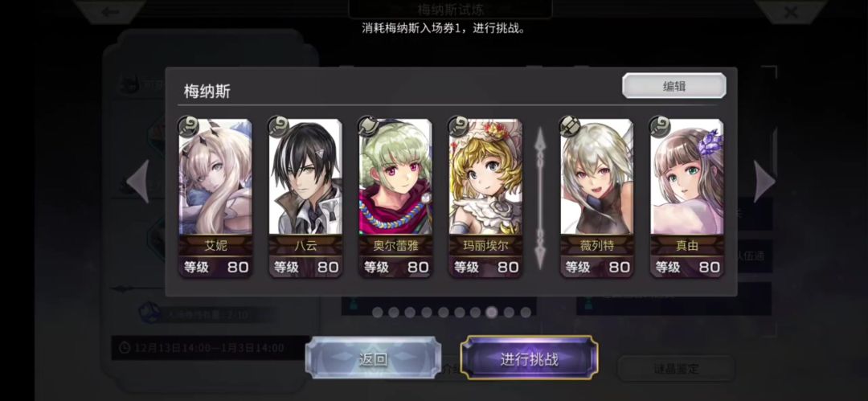Click the class icon on 真由's card

tap(660, 127)
